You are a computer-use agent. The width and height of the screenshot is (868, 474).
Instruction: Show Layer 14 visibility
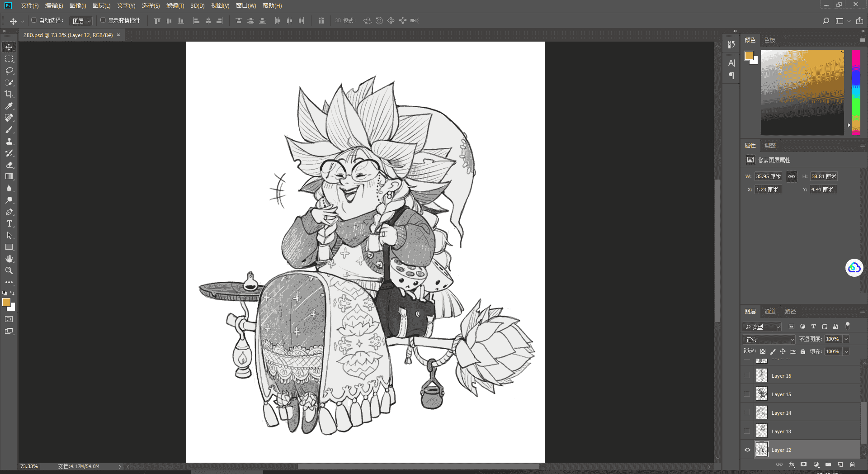click(747, 412)
